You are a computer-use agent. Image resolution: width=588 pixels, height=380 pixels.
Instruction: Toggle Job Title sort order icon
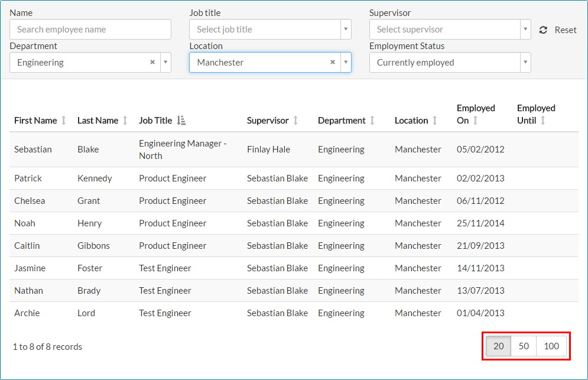coord(181,121)
